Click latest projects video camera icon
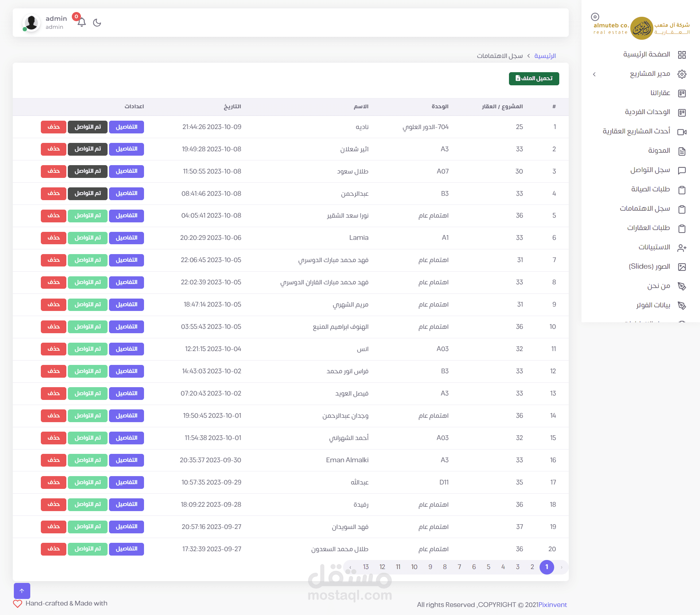The width and height of the screenshot is (700, 615). tap(682, 132)
